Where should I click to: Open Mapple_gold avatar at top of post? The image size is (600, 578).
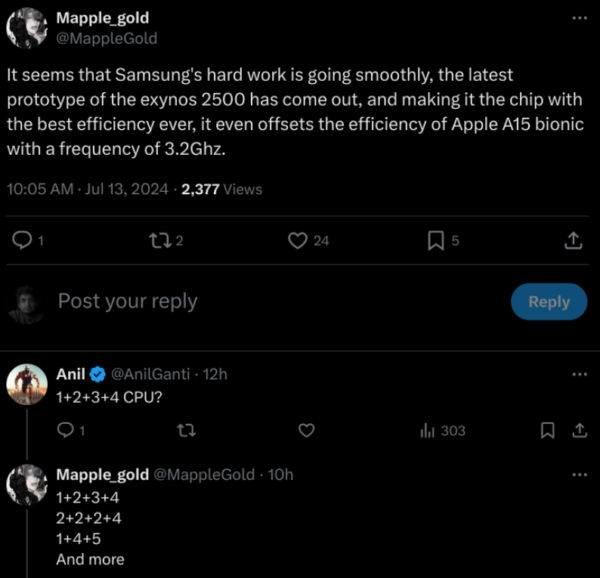point(25,29)
